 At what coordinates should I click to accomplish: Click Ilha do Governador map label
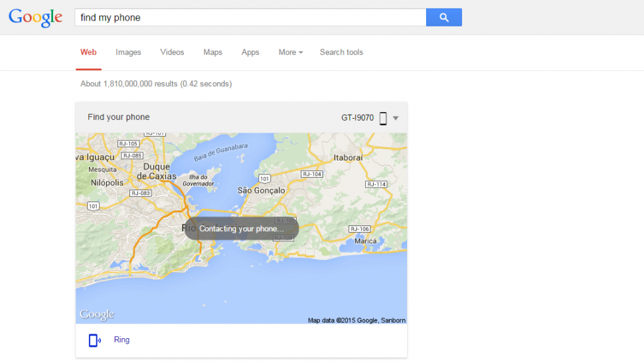199,180
